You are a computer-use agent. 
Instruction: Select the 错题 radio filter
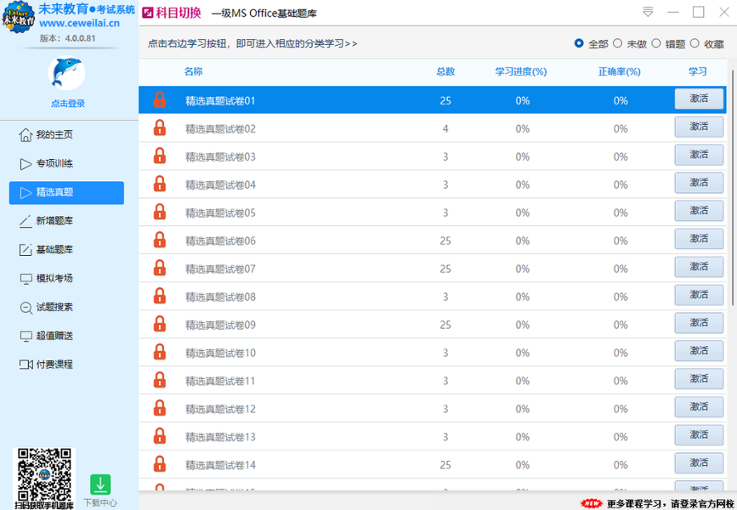(656, 44)
